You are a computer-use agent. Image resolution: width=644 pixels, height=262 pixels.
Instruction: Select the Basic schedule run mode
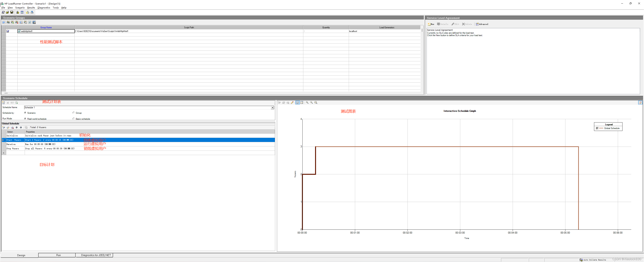pyautogui.click(x=74, y=119)
